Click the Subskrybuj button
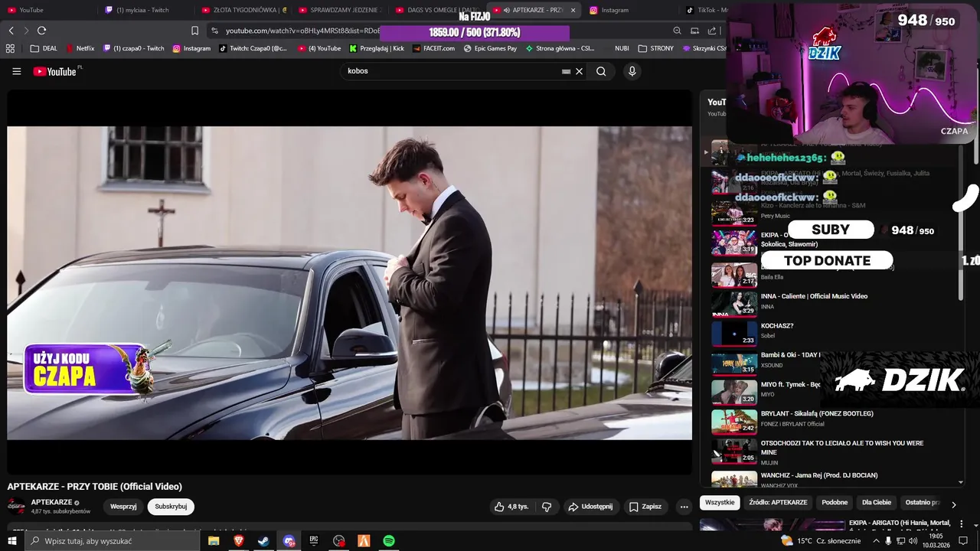 (171, 507)
